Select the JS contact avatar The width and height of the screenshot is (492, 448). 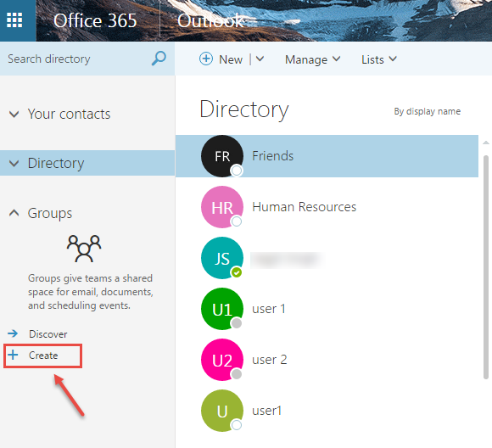[x=222, y=258]
